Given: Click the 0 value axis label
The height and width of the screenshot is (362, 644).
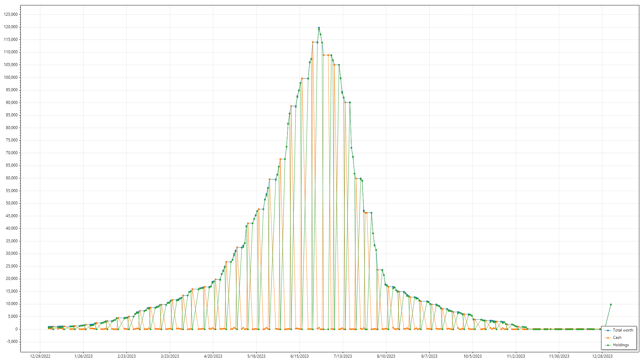Looking at the screenshot, I should tap(16, 329).
